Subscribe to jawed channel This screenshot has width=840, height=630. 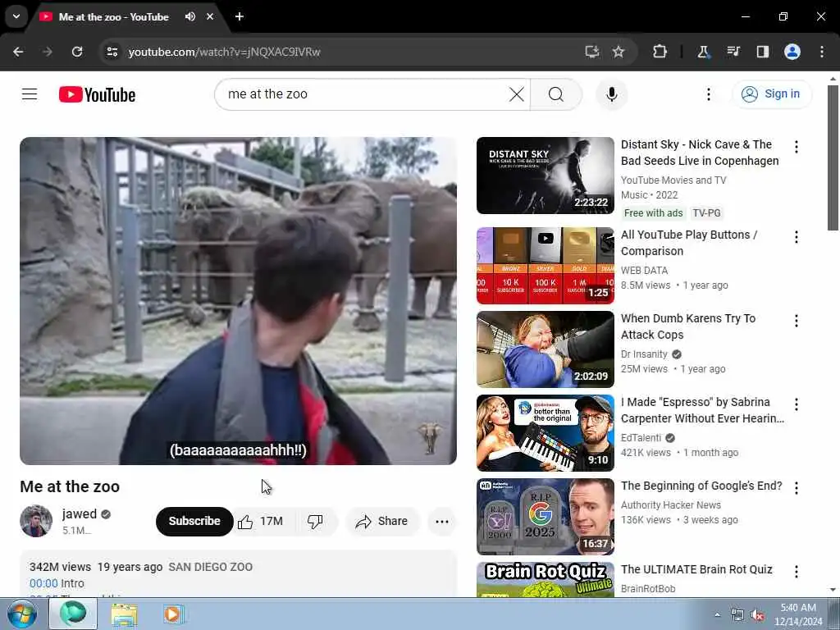click(194, 521)
